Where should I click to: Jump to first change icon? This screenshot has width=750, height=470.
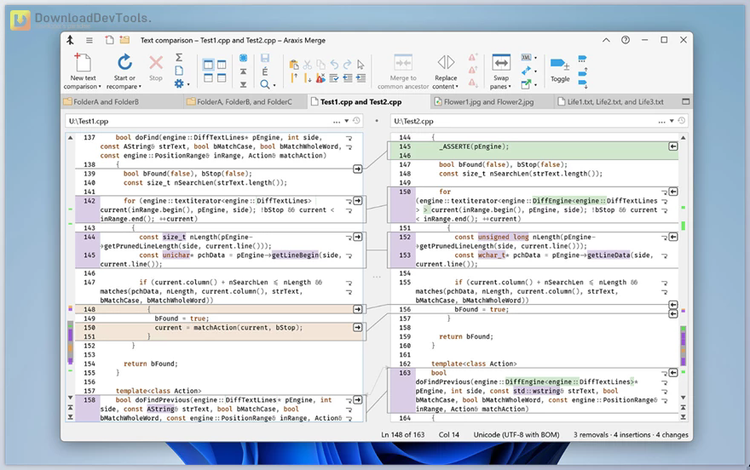(243, 71)
